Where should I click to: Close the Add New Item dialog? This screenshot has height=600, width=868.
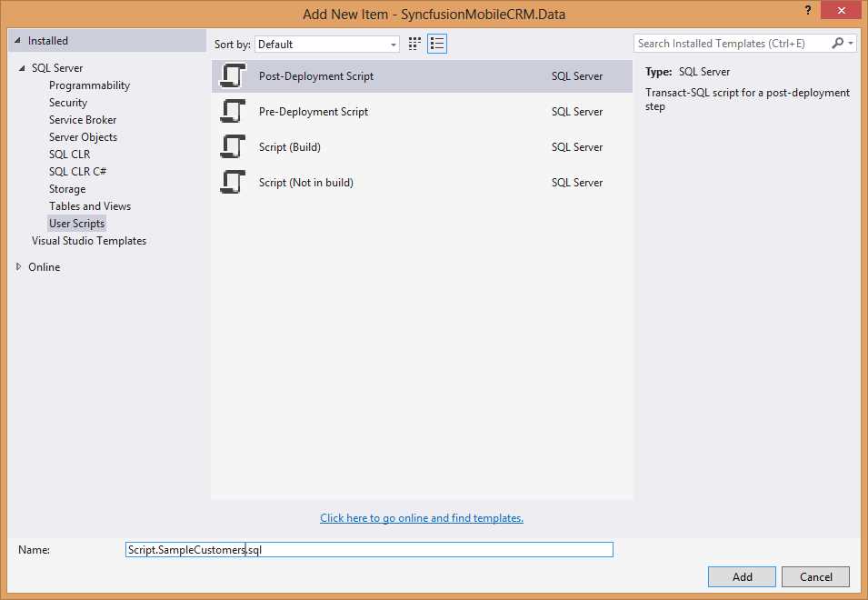point(842,10)
